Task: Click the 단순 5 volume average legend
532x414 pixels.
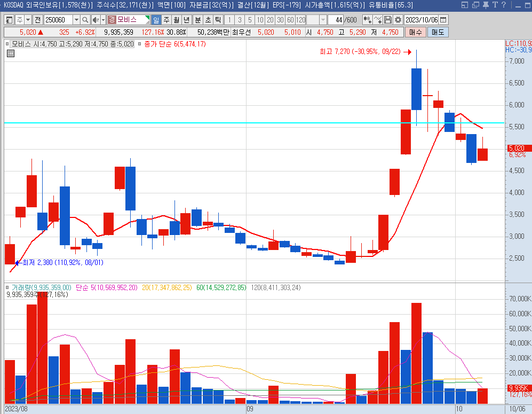Action: (107, 287)
